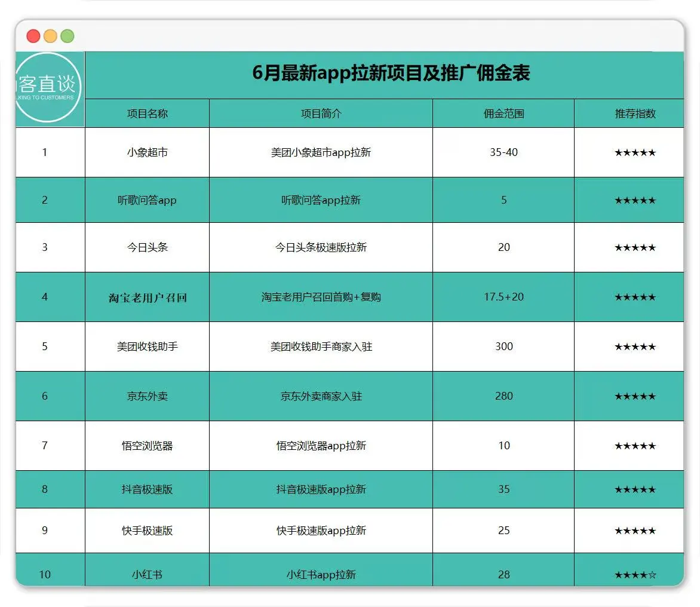Viewport: 700px width, 607px height.
Task: Click the commission value 25 cell
Action: [x=503, y=531]
